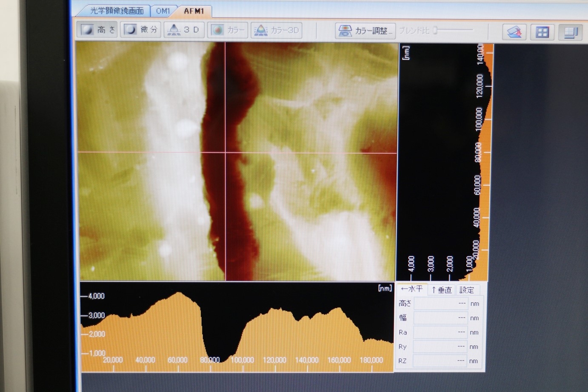This screenshot has height=392, width=588.
Task: Select the AFM1 tab
Action: coord(194,11)
